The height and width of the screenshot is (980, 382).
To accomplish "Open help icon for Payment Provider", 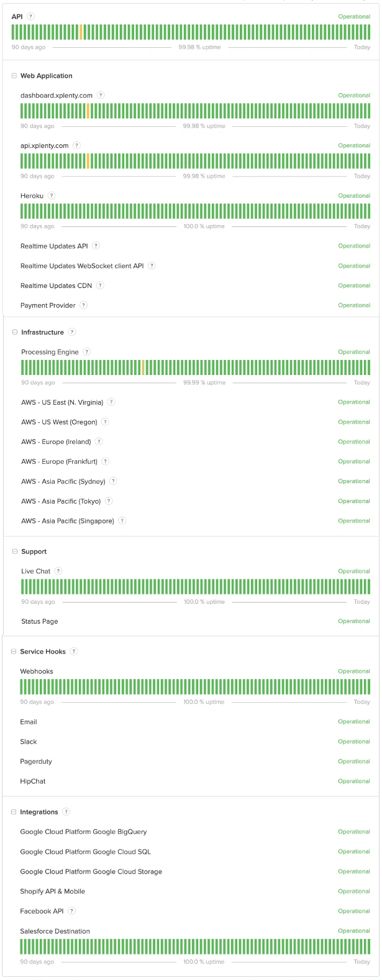I will 83,305.
